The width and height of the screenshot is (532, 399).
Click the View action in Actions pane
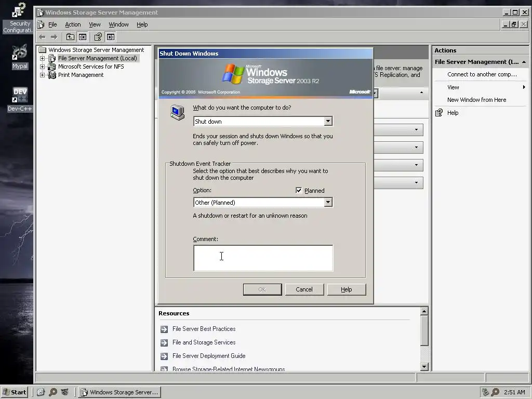click(x=453, y=87)
